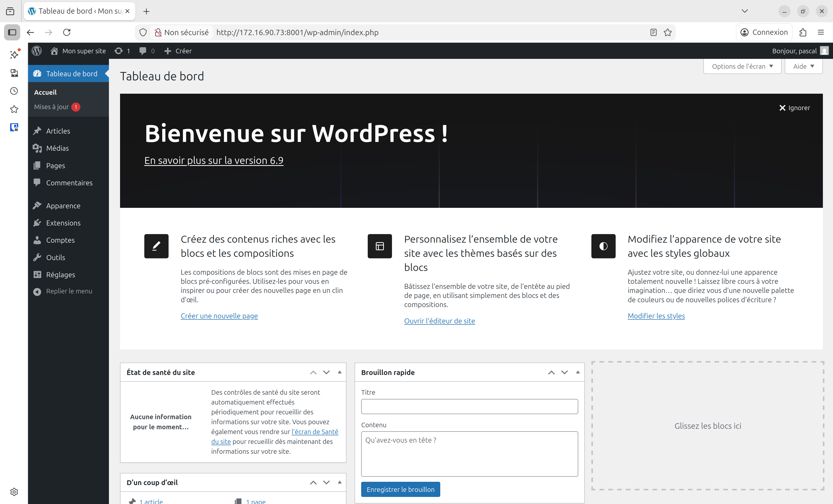Open the browser tab list chevron
The width and height of the screenshot is (833, 504).
[745, 11]
